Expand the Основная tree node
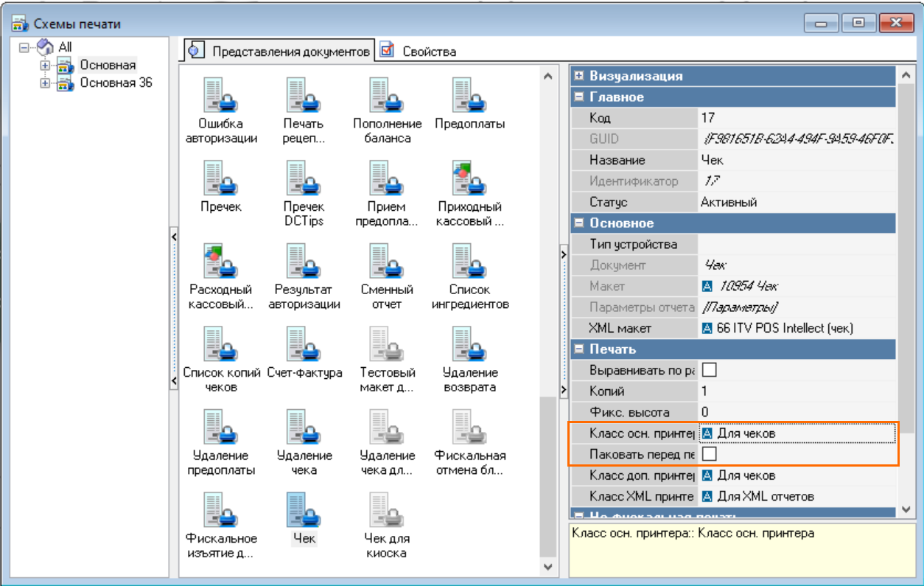The height and width of the screenshot is (586, 924). pos(46,66)
